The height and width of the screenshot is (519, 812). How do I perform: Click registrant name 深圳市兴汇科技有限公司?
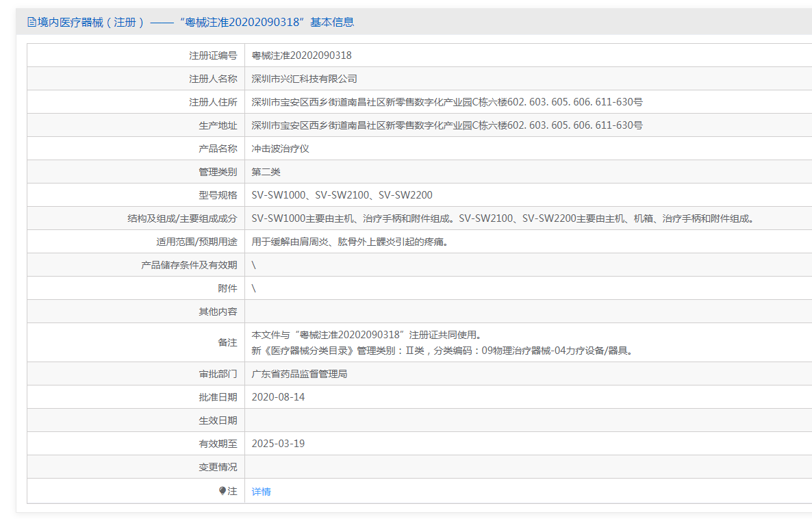click(304, 79)
